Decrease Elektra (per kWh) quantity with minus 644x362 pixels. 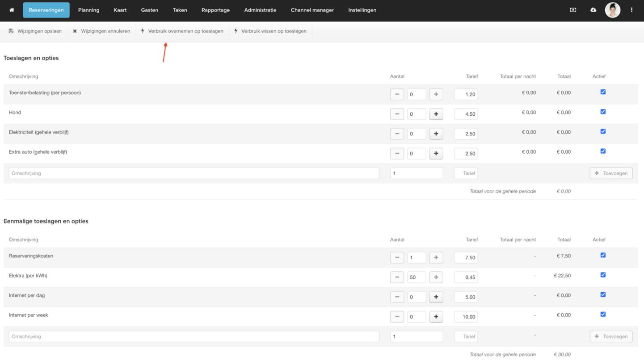click(x=397, y=277)
